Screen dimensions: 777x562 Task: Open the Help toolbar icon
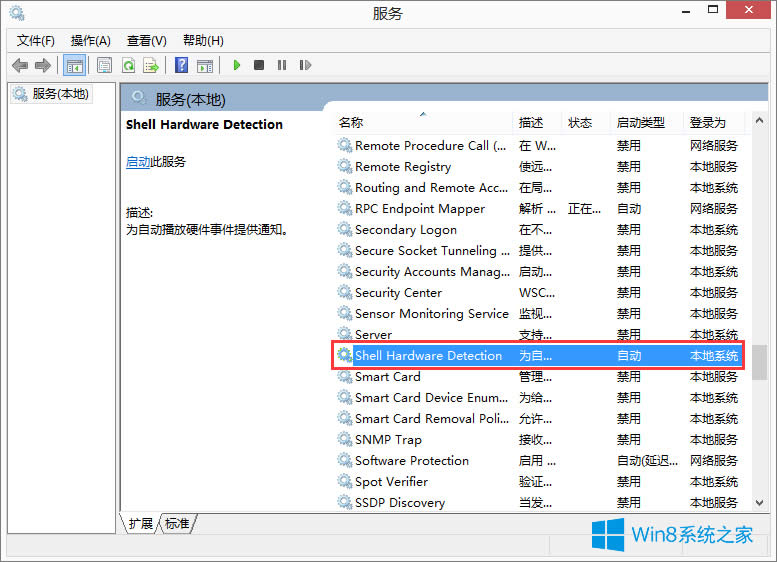(x=181, y=65)
